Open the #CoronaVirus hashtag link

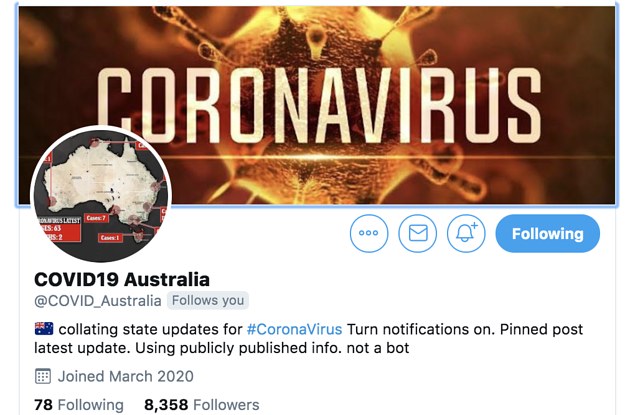coord(294,329)
